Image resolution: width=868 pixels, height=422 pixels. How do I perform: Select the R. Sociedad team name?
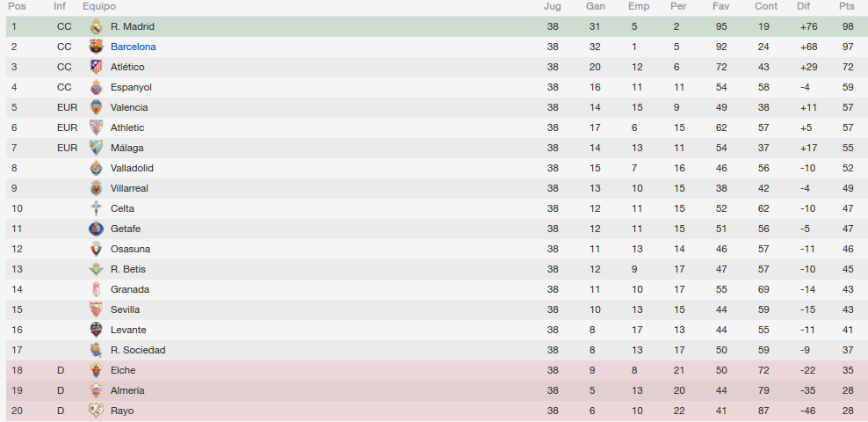point(138,350)
